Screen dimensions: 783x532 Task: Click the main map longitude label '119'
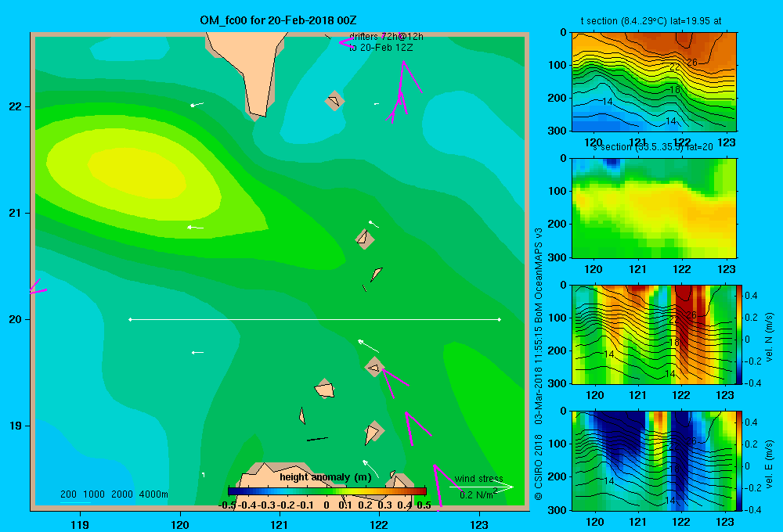tap(80, 524)
